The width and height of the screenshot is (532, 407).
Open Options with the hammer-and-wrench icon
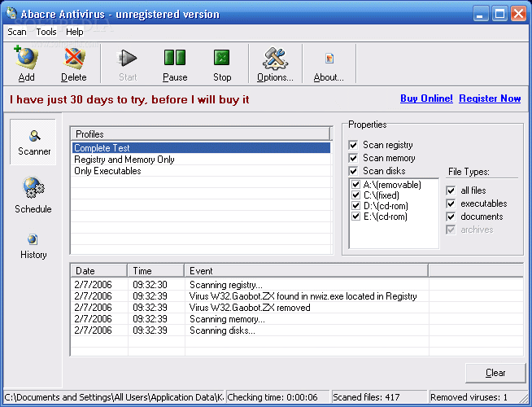click(275, 59)
